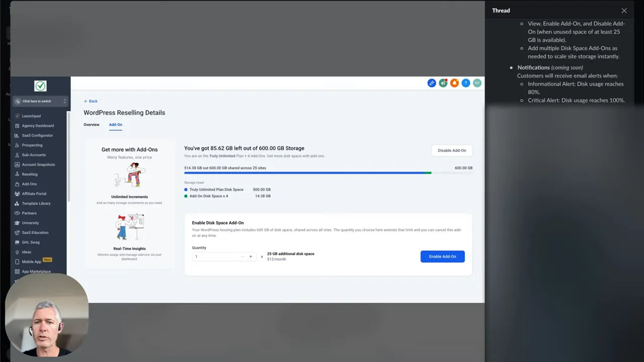Open Mobile App sidebar item labeled New
Viewport: 644px width, 362px height.
tap(32, 262)
